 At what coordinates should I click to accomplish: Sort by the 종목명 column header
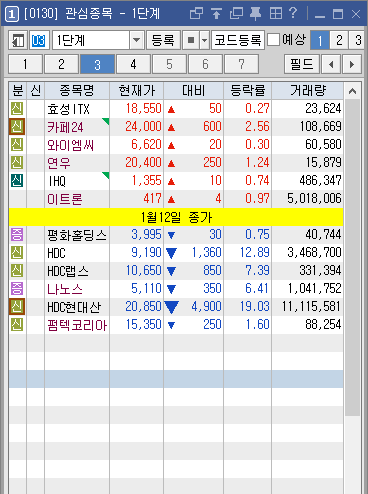[77, 91]
